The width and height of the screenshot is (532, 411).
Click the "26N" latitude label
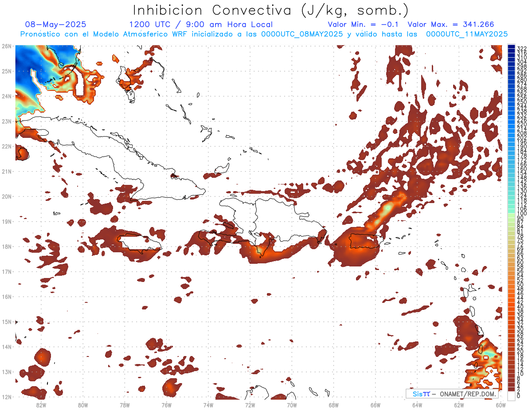point(7,46)
